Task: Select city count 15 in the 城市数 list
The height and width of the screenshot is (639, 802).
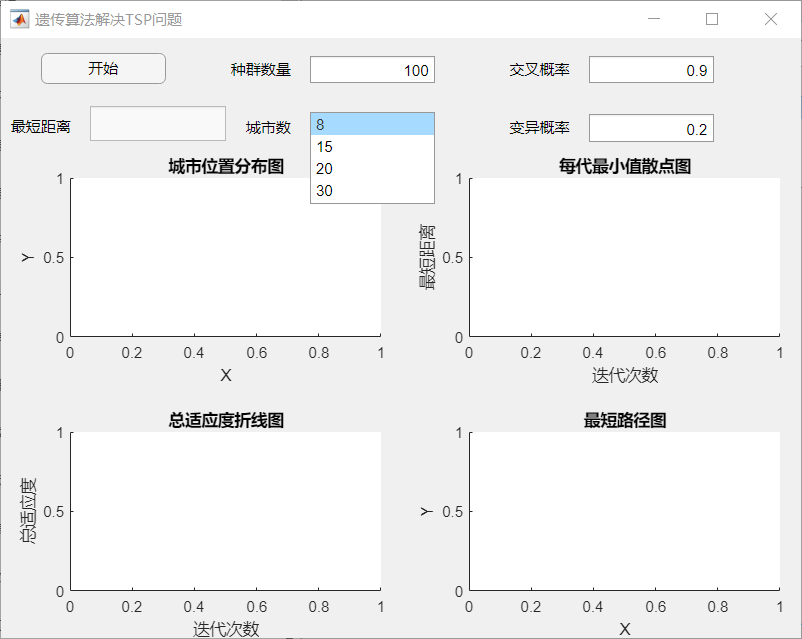Action: [370, 145]
